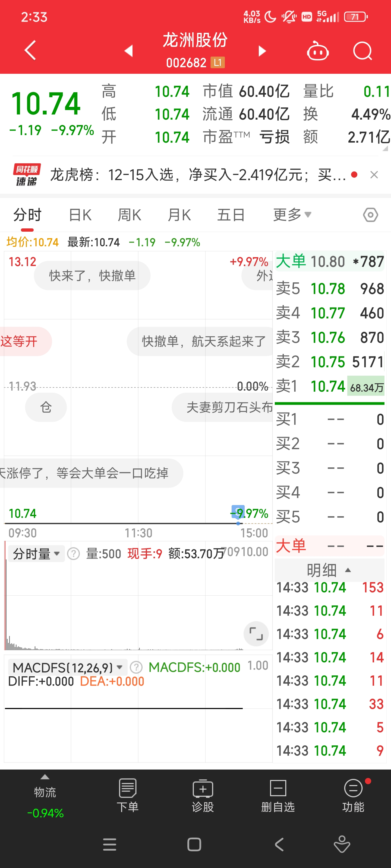Open the robot assistant icon
The width and height of the screenshot is (391, 868).
pyautogui.click(x=318, y=51)
